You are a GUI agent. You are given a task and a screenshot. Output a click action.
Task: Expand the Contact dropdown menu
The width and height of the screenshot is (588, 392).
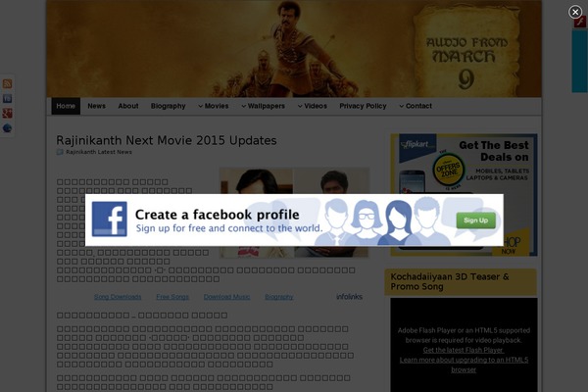(x=416, y=106)
